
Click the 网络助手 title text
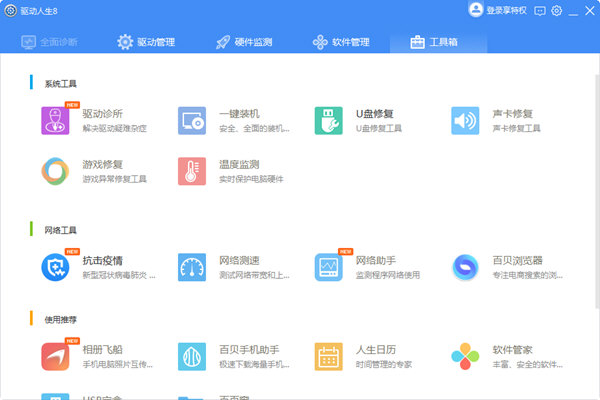click(x=376, y=261)
